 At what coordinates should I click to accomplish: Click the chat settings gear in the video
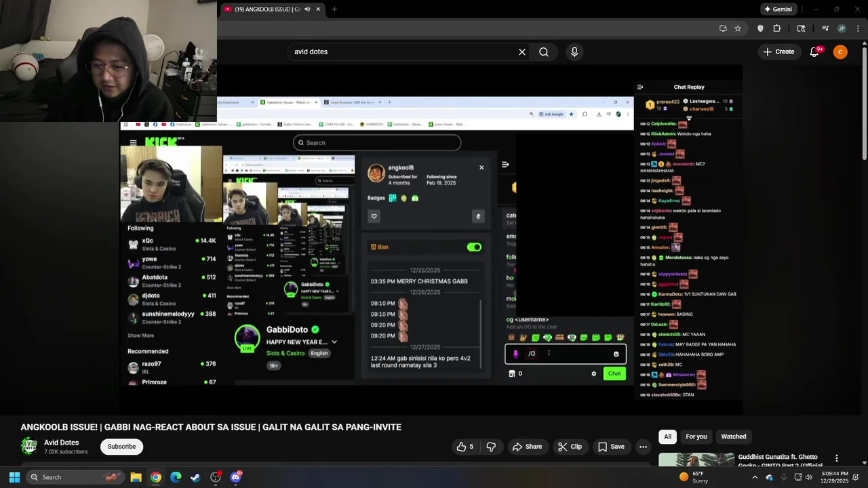593,373
